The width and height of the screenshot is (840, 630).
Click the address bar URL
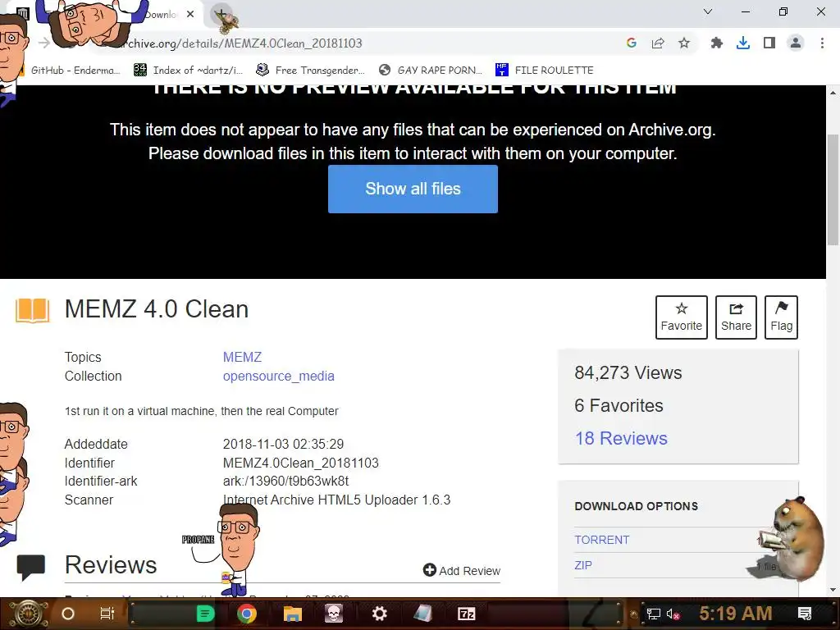click(x=240, y=43)
